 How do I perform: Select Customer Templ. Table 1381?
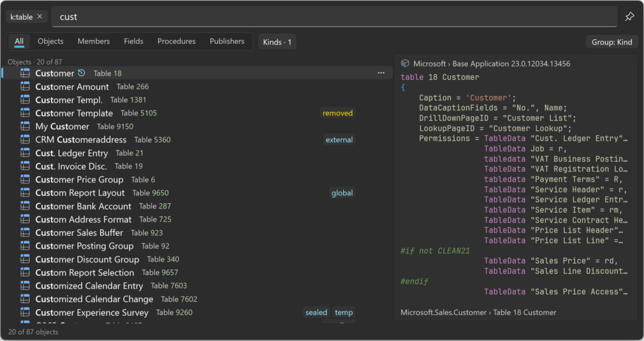click(x=197, y=99)
